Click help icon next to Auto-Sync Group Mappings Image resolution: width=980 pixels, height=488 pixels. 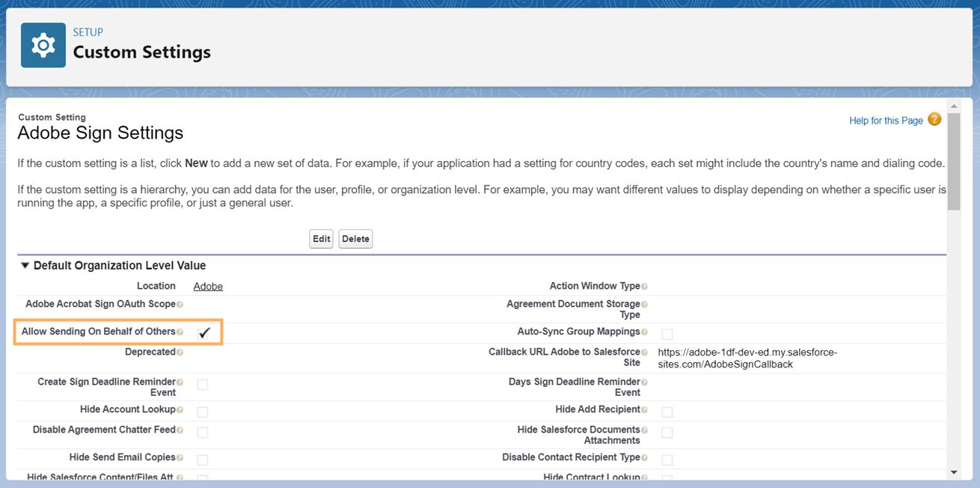point(644,332)
